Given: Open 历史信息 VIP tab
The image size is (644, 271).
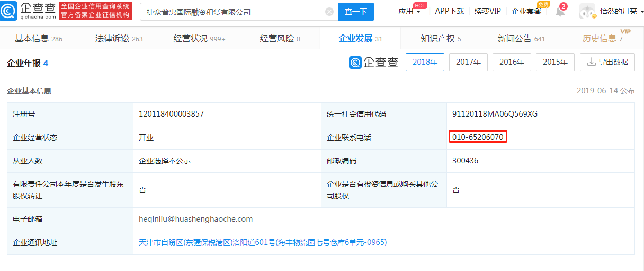Looking at the screenshot, I should click(602, 38).
